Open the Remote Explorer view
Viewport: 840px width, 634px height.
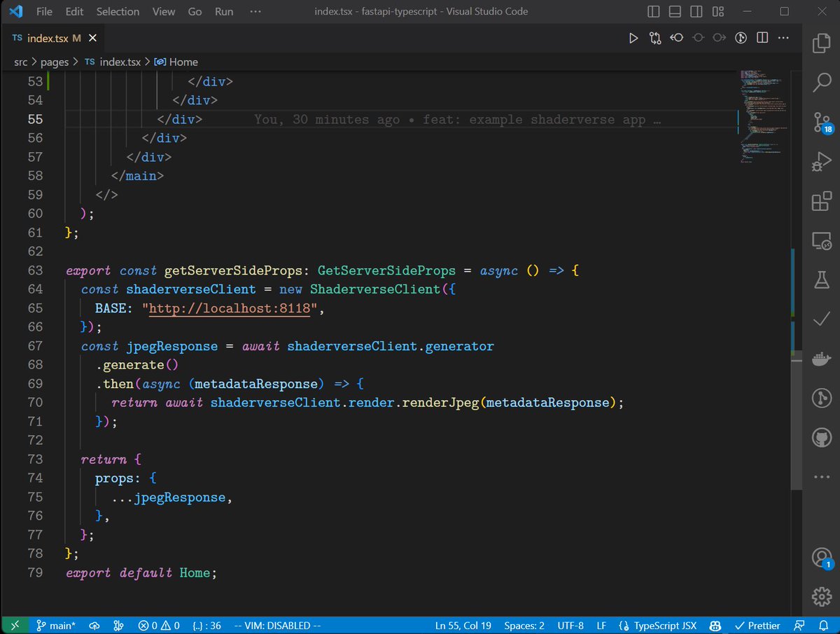pyautogui.click(x=821, y=242)
